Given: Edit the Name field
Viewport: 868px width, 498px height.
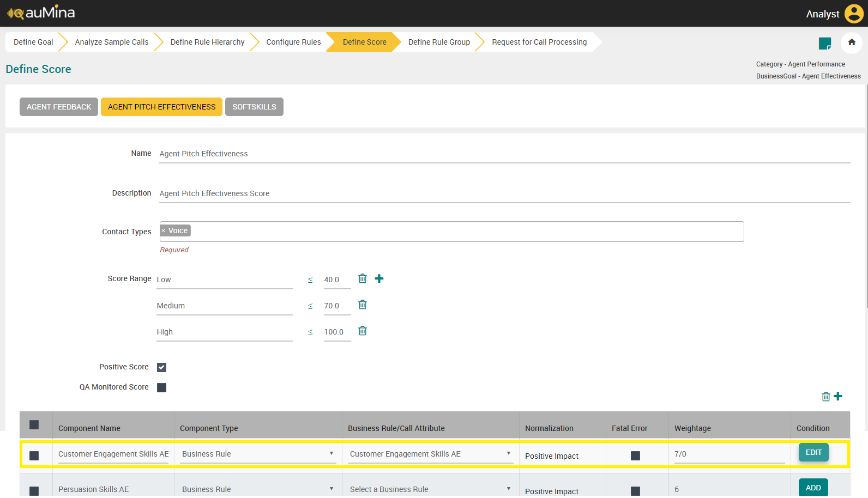Looking at the screenshot, I should click(x=505, y=154).
